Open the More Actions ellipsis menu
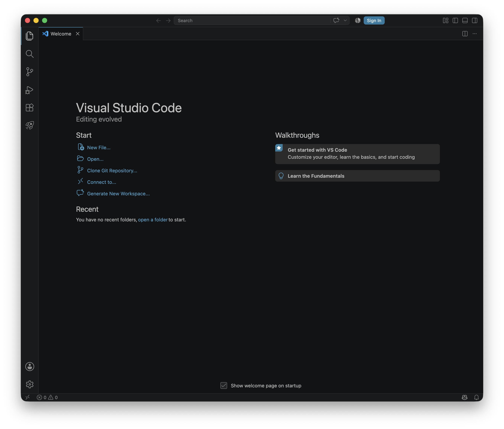The height and width of the screenshot is (429, 504). click(475, 34)
